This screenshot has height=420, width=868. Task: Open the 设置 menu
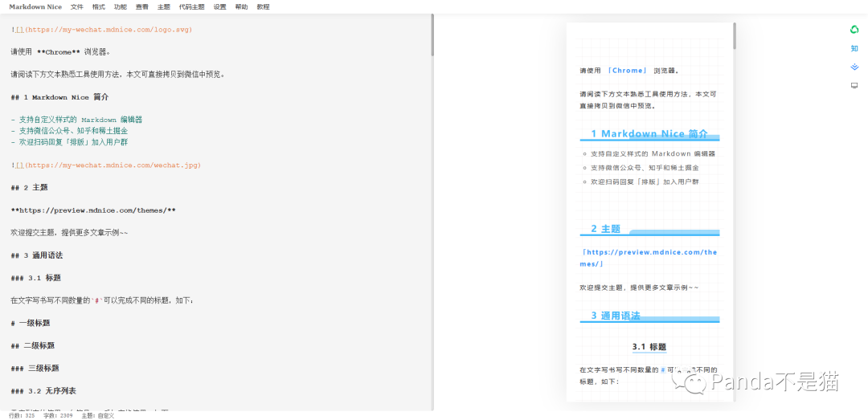(x=219, y=7)
